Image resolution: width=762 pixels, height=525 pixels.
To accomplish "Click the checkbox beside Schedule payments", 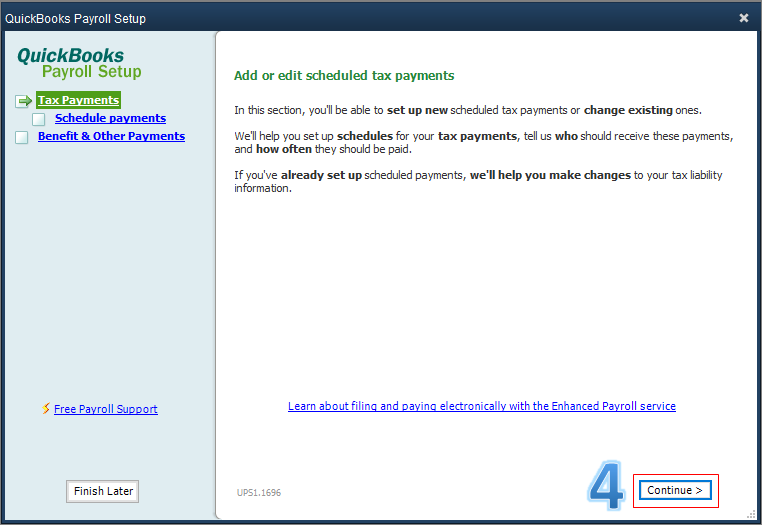I will (x=38, y=119).
